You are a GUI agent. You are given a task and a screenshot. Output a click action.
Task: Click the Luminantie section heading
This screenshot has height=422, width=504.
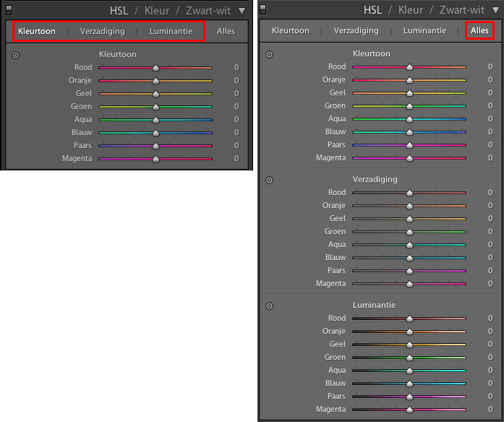tap(374, 305)
